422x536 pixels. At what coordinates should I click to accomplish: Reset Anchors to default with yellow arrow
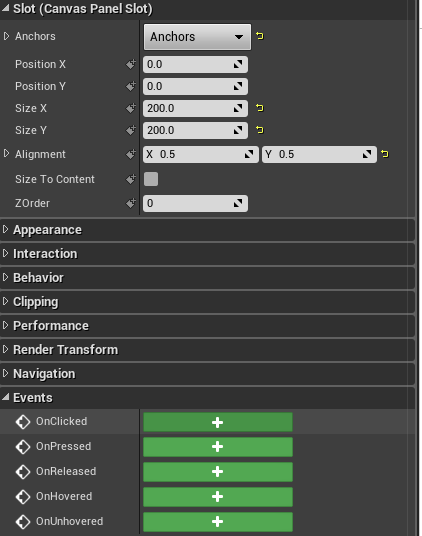(260, 36)
